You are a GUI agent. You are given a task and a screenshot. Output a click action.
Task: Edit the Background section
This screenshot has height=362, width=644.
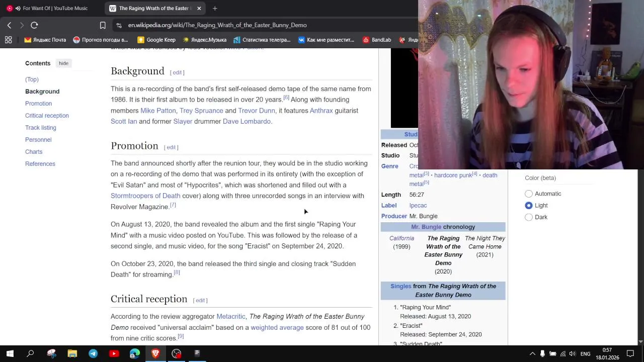177,72
